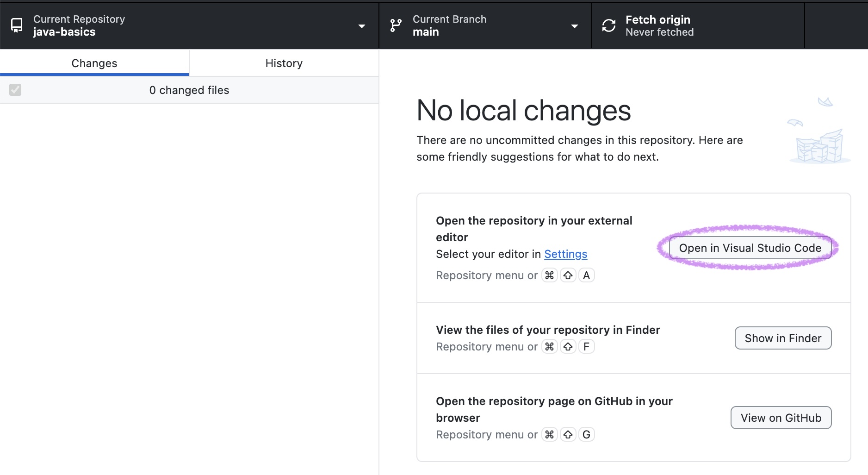Click the Command key badge near Repository menu
Viewport: 868px width, 475px height.
[x=550, y=275]
